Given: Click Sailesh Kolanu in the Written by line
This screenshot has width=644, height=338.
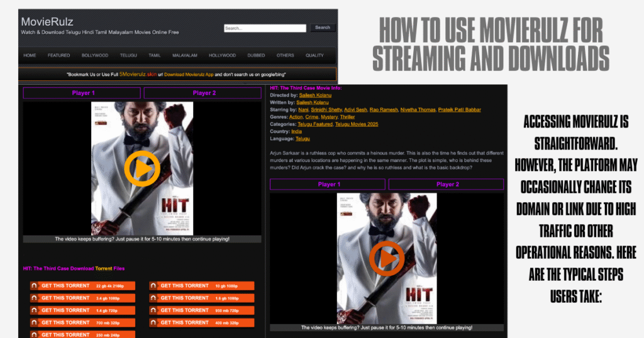Looking at the screenshot, I should (313, 102).
